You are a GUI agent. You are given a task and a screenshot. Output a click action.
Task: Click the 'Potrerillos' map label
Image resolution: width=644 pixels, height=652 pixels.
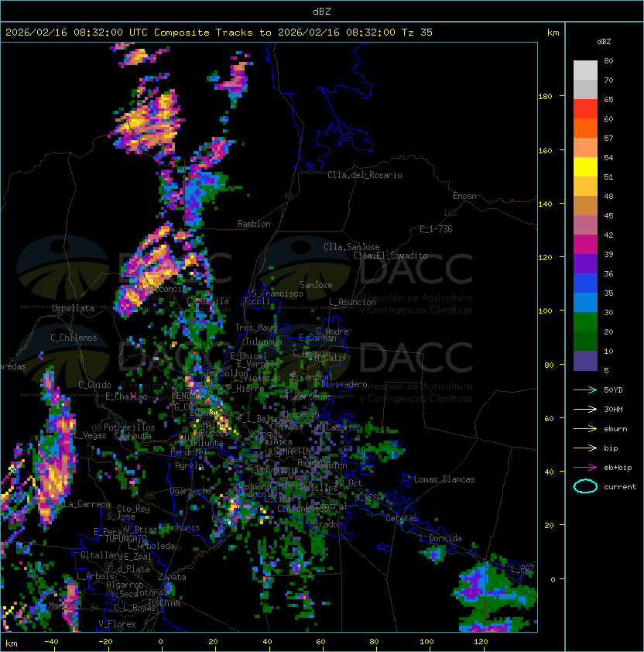[129, 427]
